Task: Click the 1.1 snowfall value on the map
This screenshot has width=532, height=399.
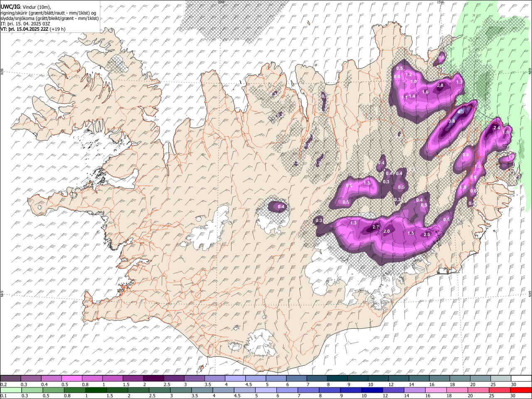Action: (405, 97)
